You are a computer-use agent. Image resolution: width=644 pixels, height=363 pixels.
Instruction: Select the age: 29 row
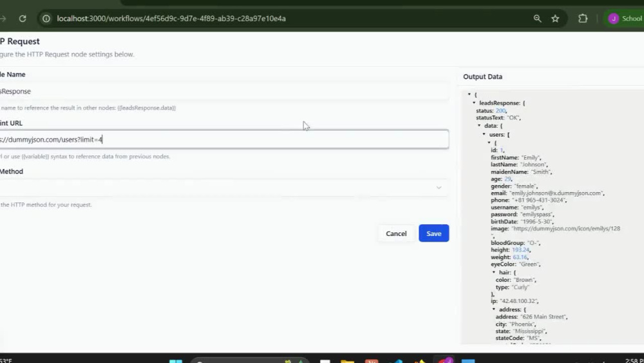coord(502,179)
